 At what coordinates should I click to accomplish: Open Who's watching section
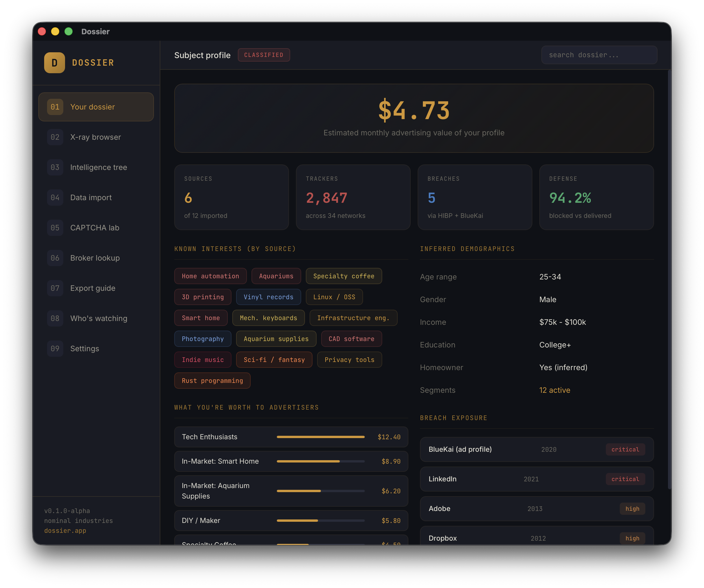98,318
